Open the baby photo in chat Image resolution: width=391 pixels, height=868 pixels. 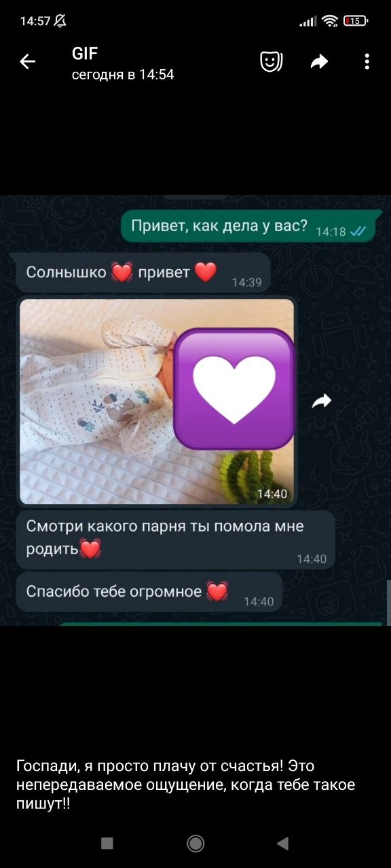(157, 401)
